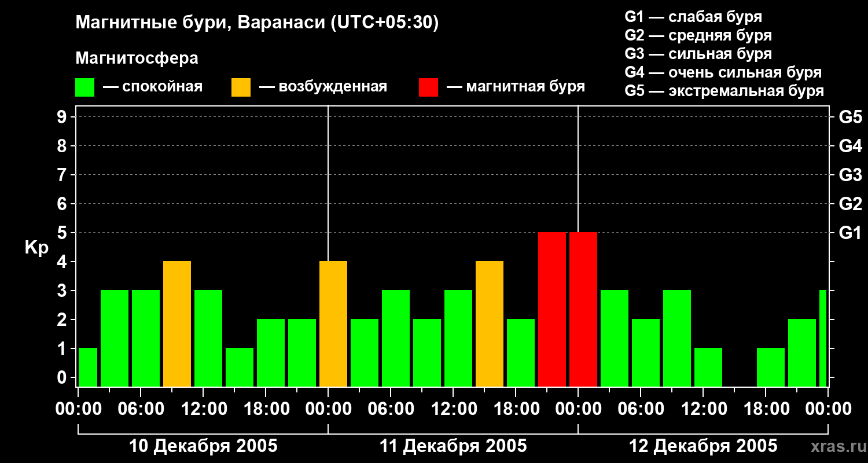Viewport: 868px width, 463px height.
Task: Click the '06:00' tick label of 11 December
Action: [391, 409]
